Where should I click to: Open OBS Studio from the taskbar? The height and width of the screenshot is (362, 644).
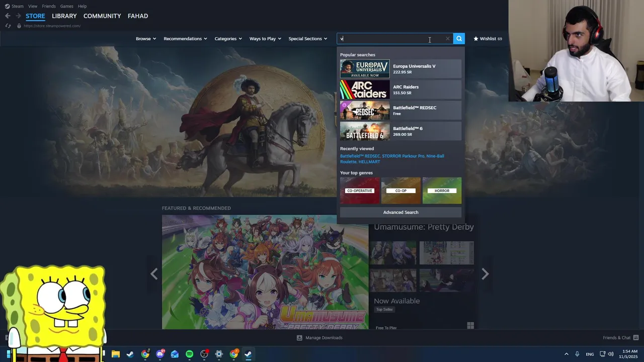204,354
